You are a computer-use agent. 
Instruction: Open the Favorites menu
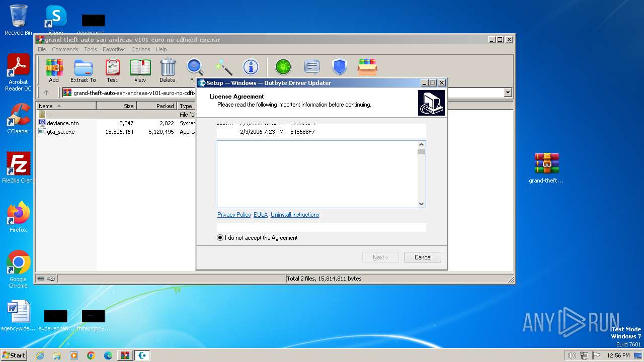click(x=114, y=49)
